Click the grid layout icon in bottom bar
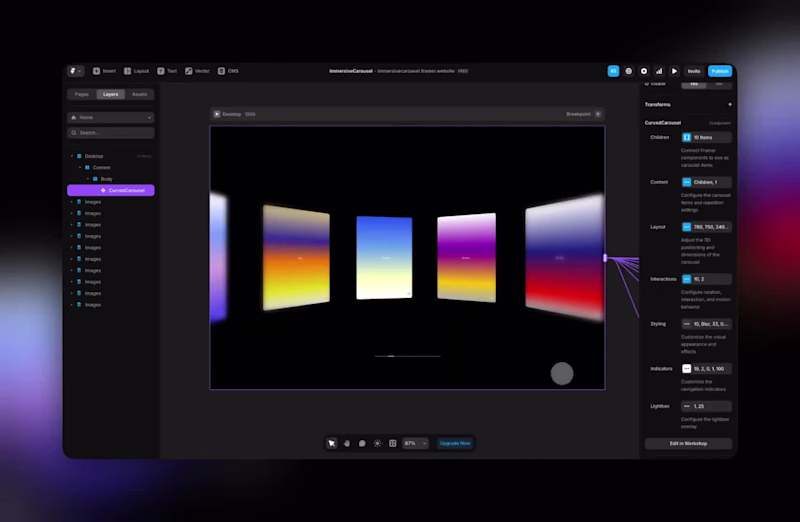This screenshot has width=800, height=522. pos(393,443)
